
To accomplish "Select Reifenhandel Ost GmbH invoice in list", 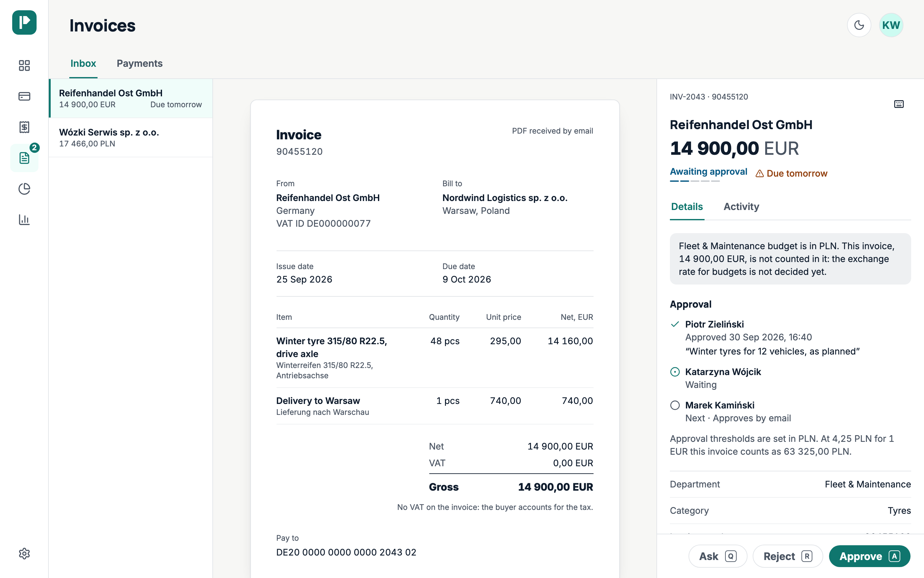I will click(131, 99).
